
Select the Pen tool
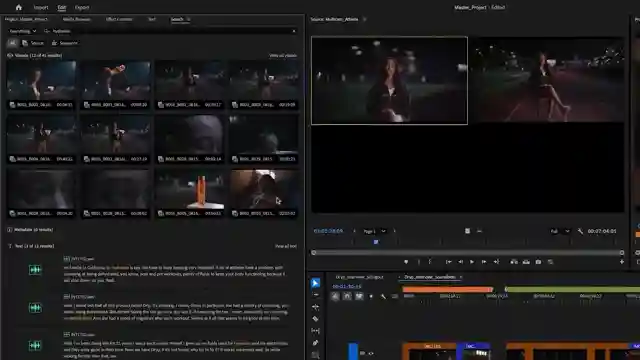[316, 343]
